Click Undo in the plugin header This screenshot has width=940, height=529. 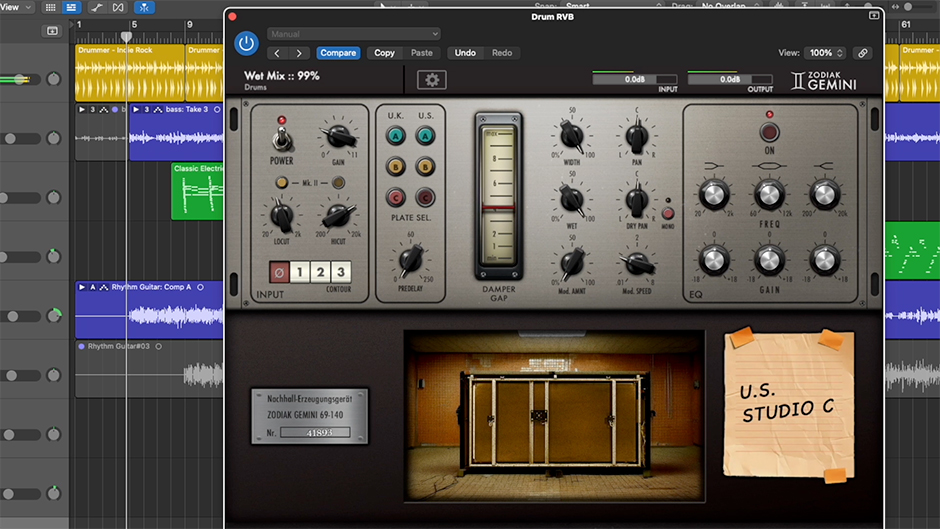click(465, 53)
